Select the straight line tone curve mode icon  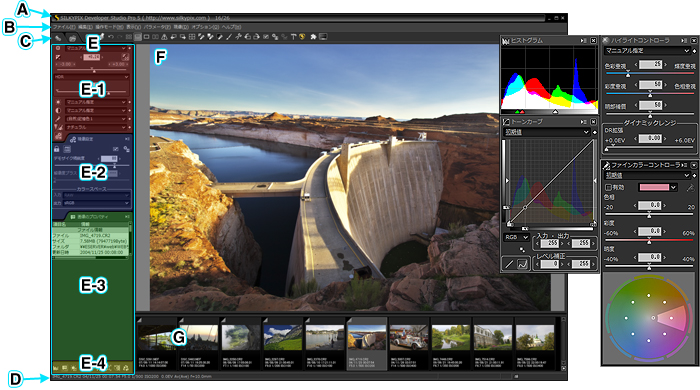coord(509,264)
